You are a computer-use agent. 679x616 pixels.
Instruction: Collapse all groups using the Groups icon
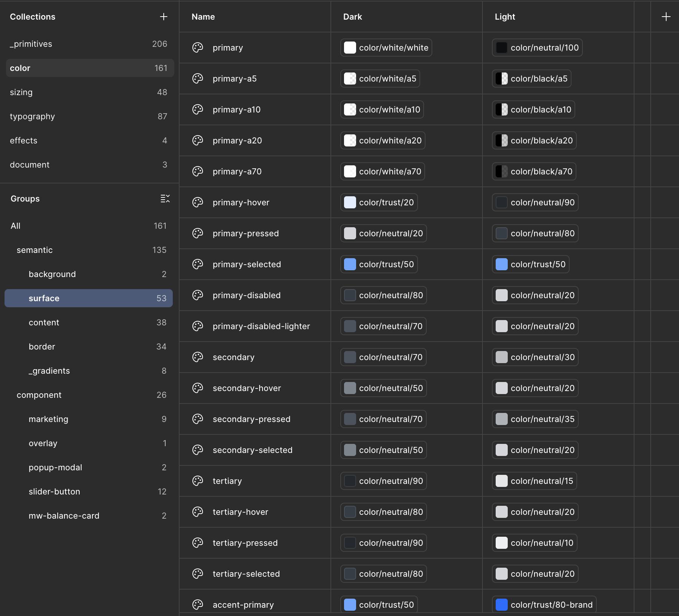(x=165, y=199)
